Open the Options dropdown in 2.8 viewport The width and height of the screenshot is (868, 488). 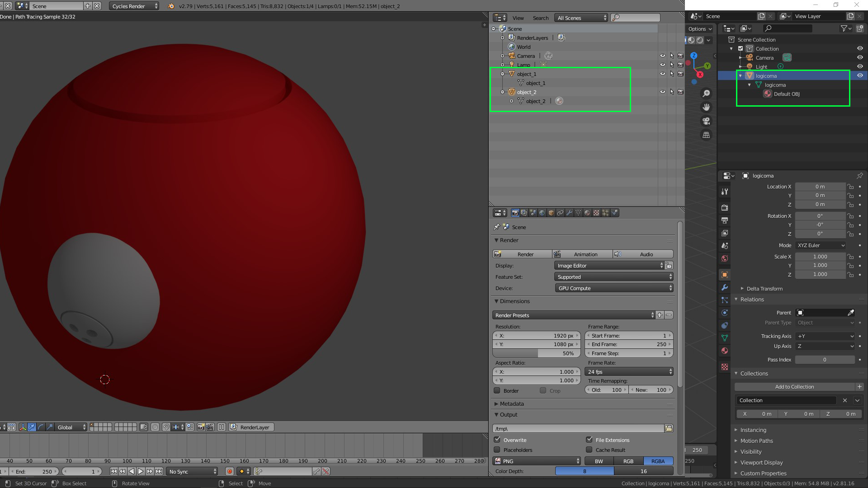click(700, 28)
